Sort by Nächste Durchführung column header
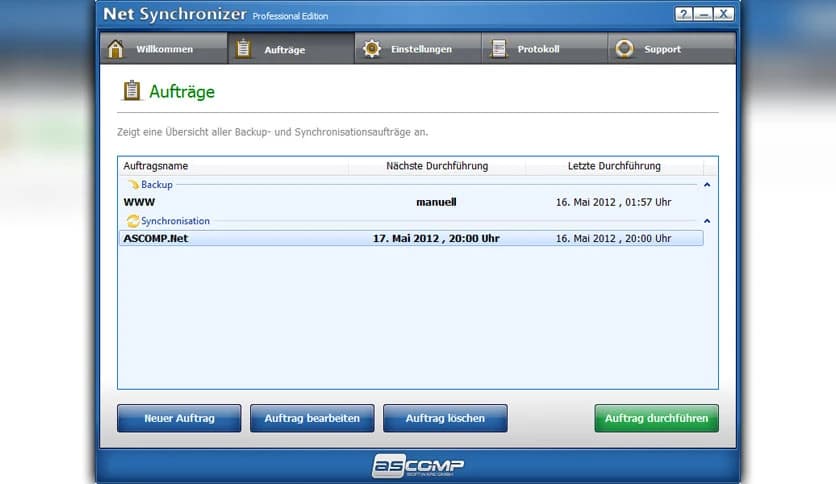836x484 pixels. click(x=437, y=166)
